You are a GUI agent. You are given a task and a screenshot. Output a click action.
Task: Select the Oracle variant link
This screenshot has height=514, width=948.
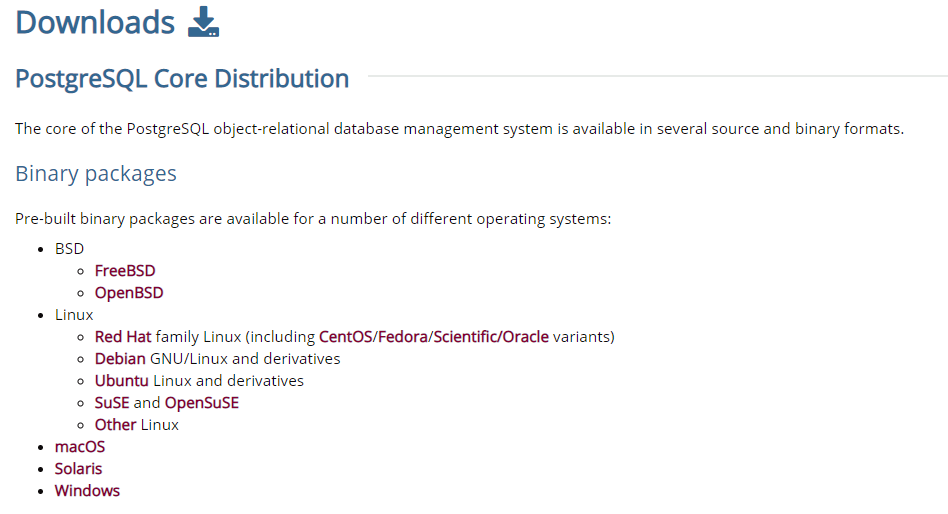coord(526,337)
